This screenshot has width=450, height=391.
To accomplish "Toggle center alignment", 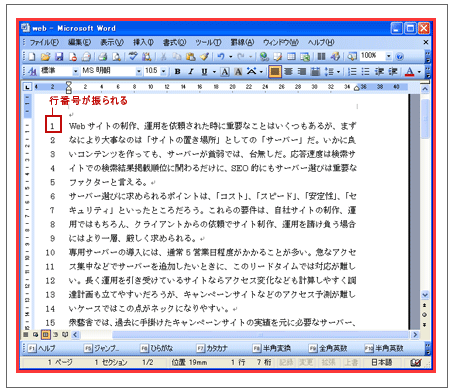I will (x=288, y=71).
